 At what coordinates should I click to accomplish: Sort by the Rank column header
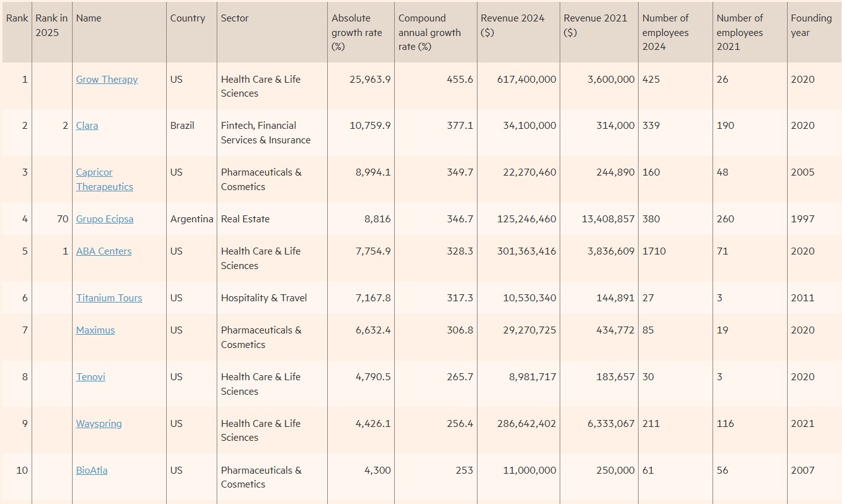click(x=17, y=18)
